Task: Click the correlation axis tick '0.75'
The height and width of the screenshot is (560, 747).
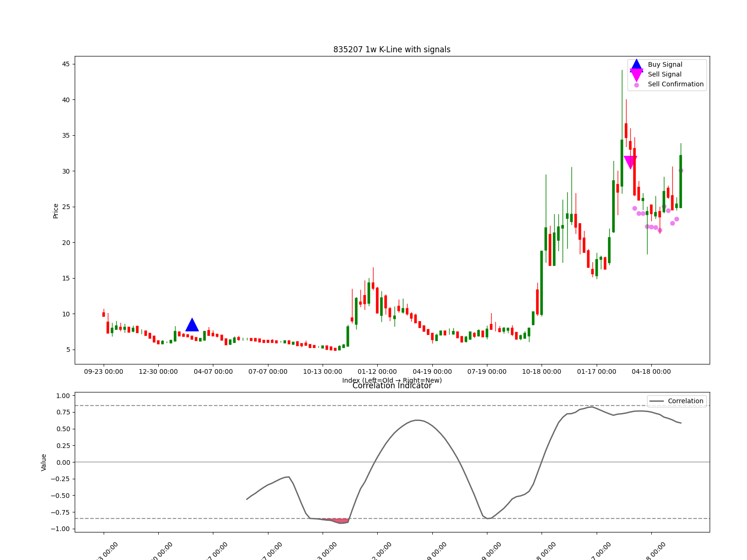Action: point(63,412)
